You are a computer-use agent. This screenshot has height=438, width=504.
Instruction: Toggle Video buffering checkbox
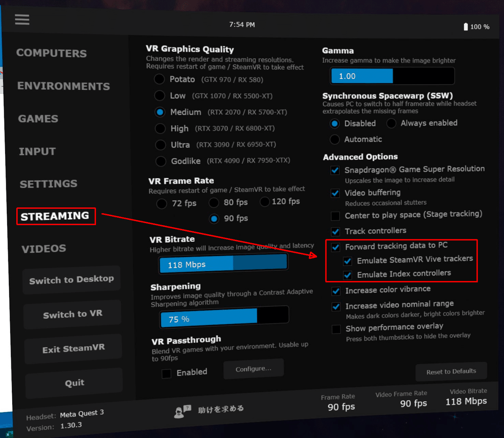pyautogui.click(x=335, y=193)
